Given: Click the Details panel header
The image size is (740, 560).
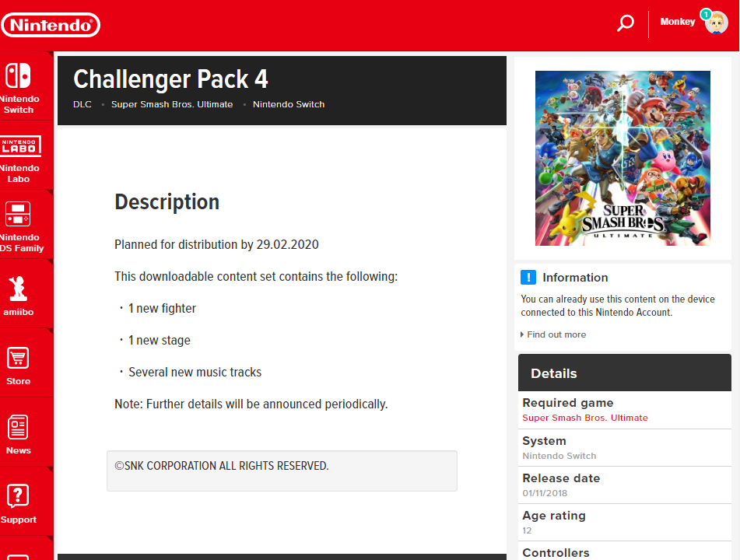Looking at the screenshot, I should click(x=624, y=373).
